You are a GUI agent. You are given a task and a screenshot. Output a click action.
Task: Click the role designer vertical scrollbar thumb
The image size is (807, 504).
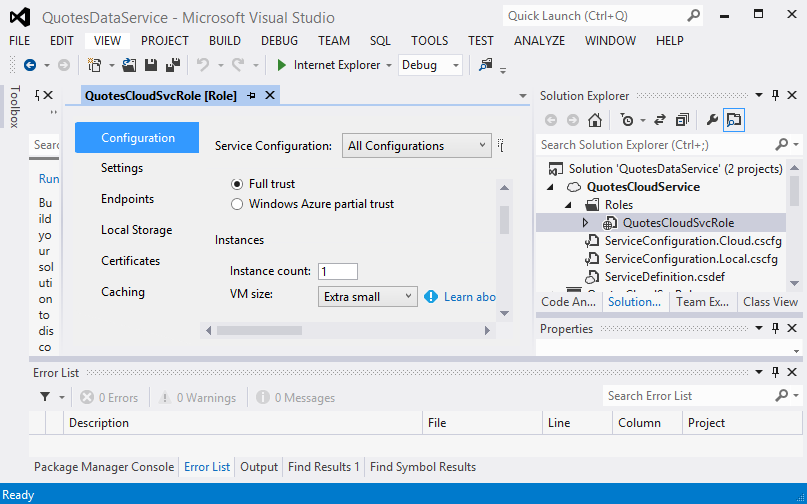coord(504,220)
